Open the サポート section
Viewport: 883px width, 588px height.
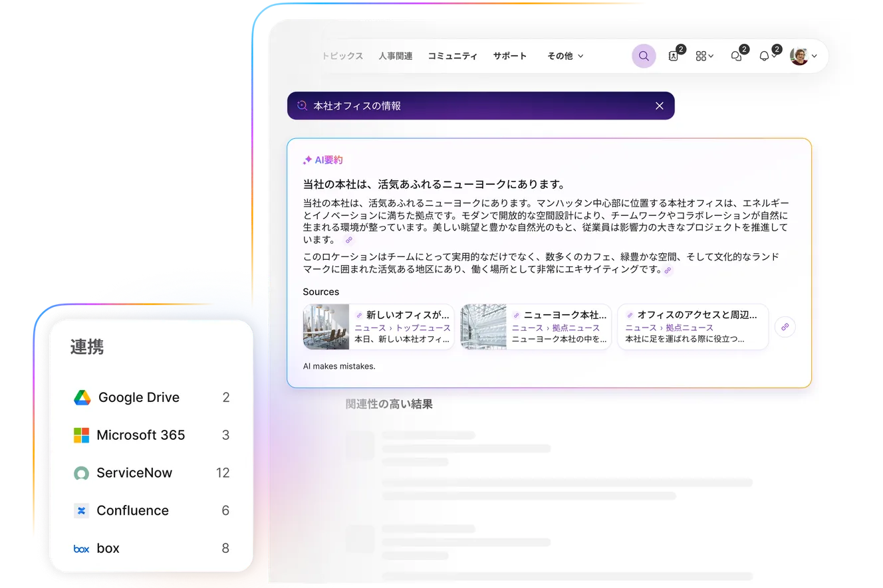510,56
